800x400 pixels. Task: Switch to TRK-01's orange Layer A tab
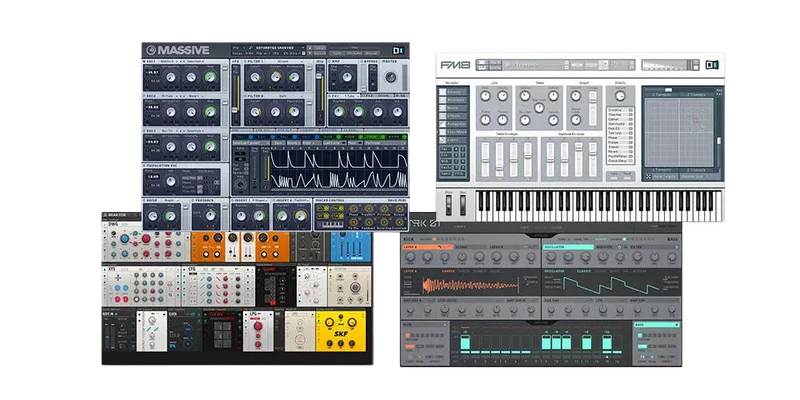tap(428, 247)
